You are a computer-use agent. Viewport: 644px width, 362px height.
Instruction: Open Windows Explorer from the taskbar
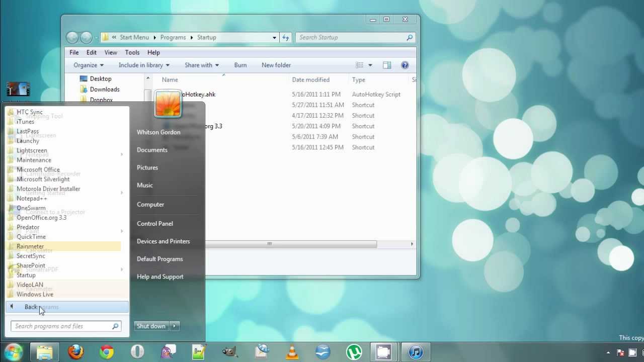(x=45, y=352)
